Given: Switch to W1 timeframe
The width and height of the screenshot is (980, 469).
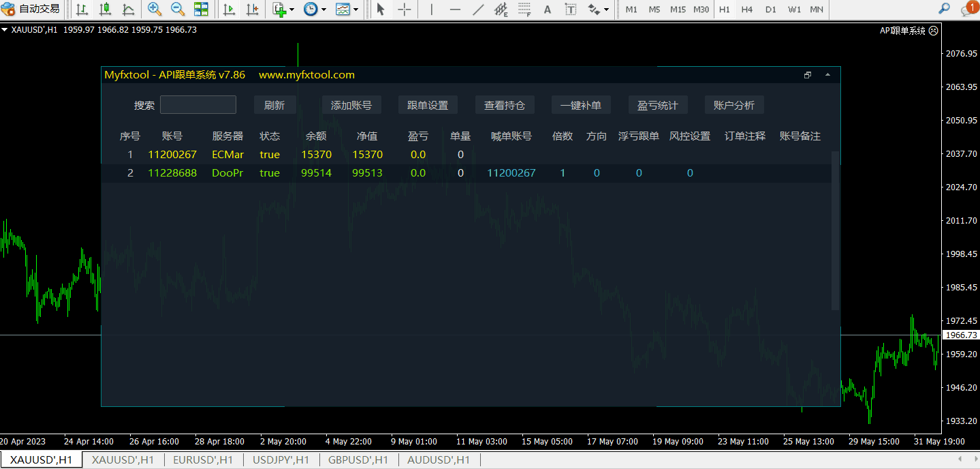Looking at the screenshot, I should [x=794, y=10].
